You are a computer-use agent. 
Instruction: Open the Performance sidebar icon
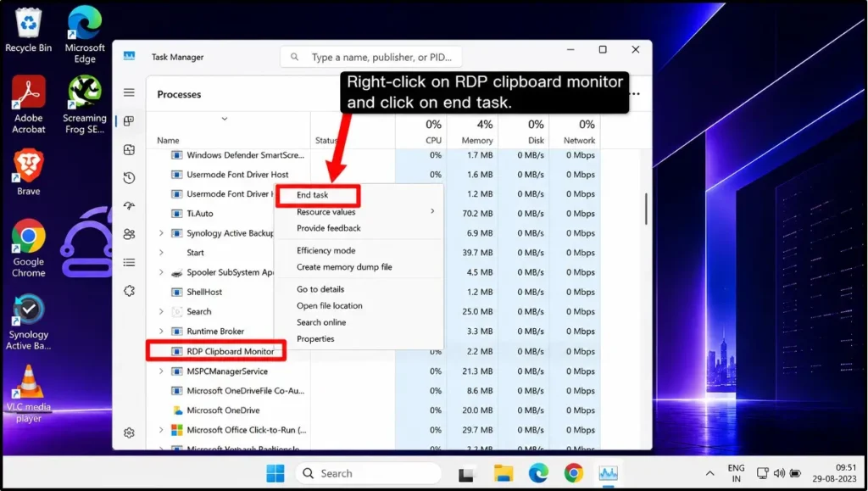[x=129, y=149]
